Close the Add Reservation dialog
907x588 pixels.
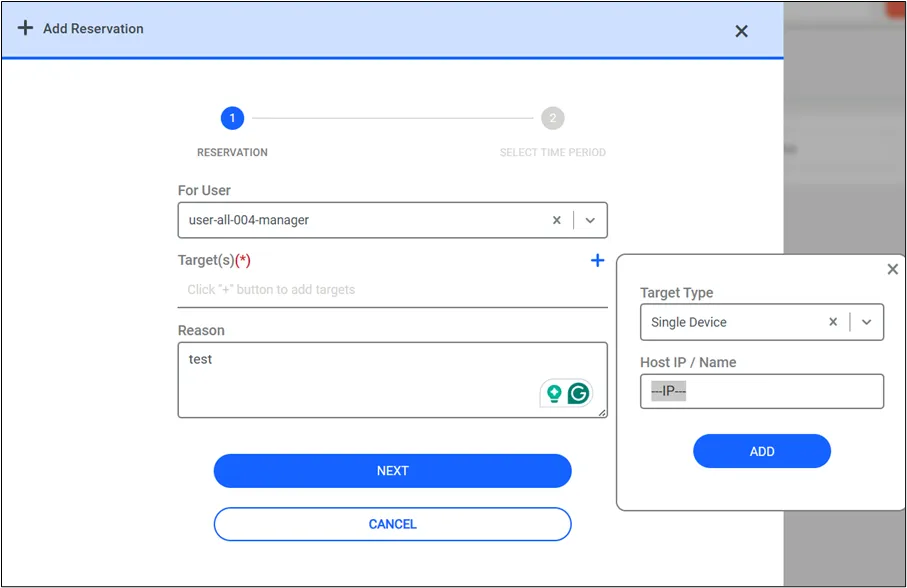coord(742,31)
